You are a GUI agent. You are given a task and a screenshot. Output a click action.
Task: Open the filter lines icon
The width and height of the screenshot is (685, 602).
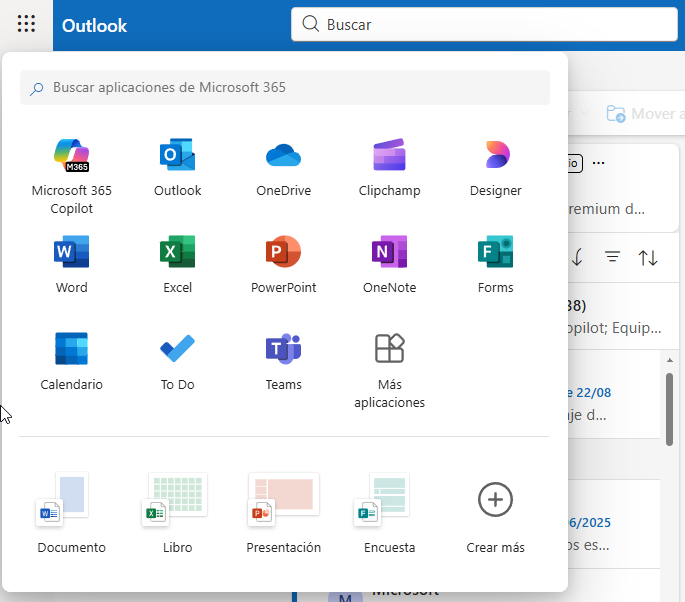tap(612, 257)
